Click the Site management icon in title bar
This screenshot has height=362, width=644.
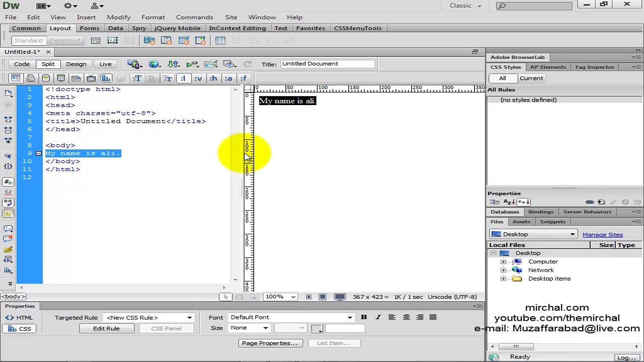tap(97, 6)
